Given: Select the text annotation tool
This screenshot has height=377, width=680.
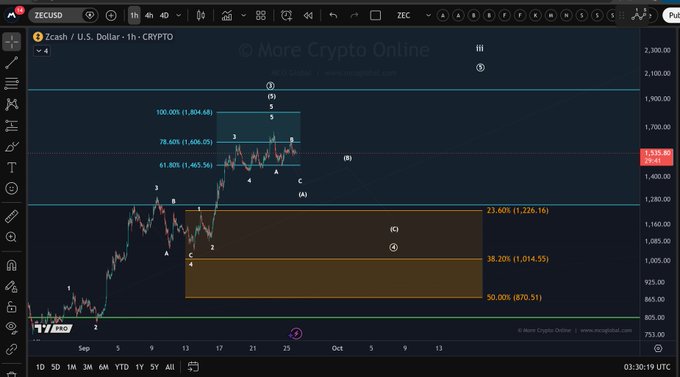Looking at the screenshot, I should coord(12,167).
